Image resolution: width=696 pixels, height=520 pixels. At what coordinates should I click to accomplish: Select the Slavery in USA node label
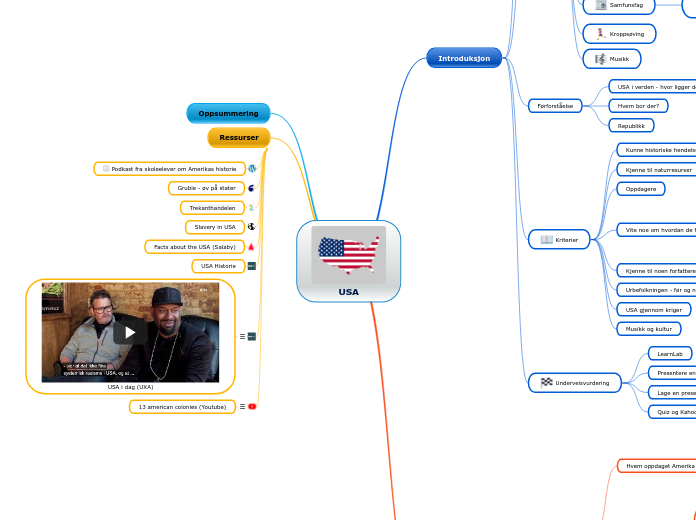pyautogui.click(x=215, y=227)
